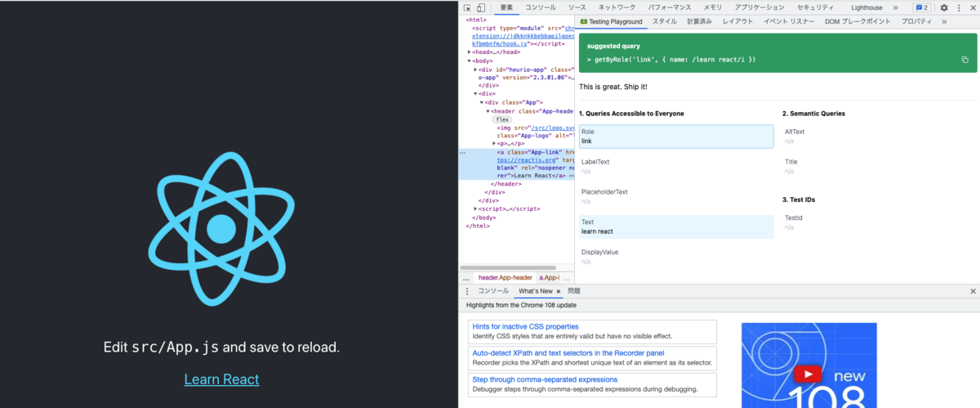Copy the suggested query to clipboard

point(964,60)
